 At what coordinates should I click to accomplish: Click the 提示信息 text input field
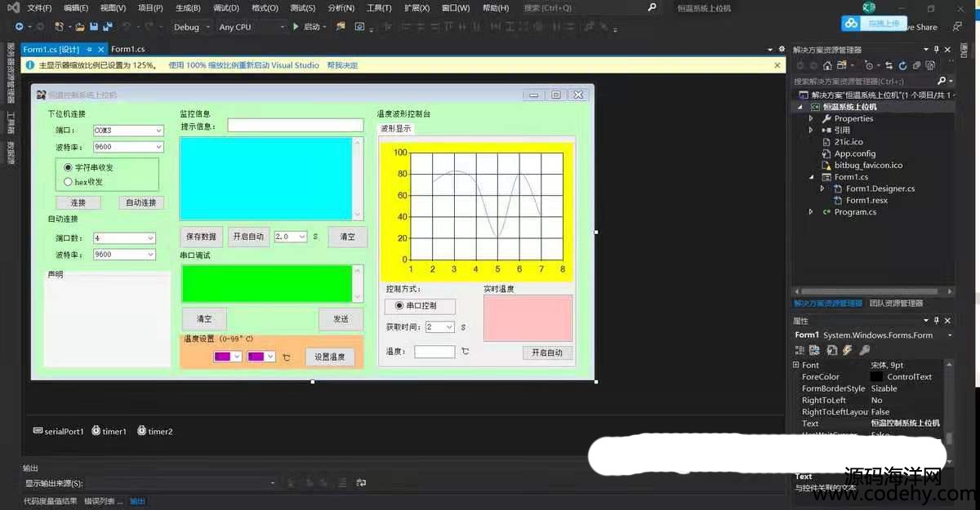coord(295,126)
